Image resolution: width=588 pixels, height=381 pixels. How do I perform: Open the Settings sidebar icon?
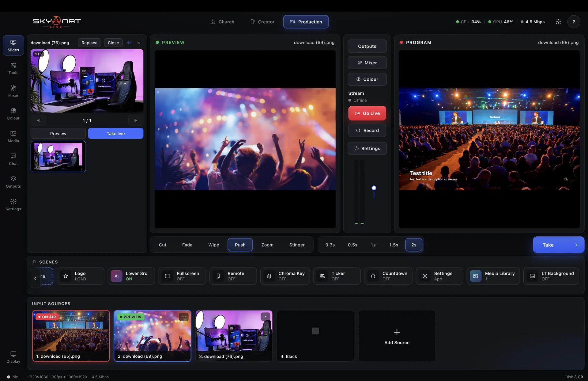tap(13, 204)
